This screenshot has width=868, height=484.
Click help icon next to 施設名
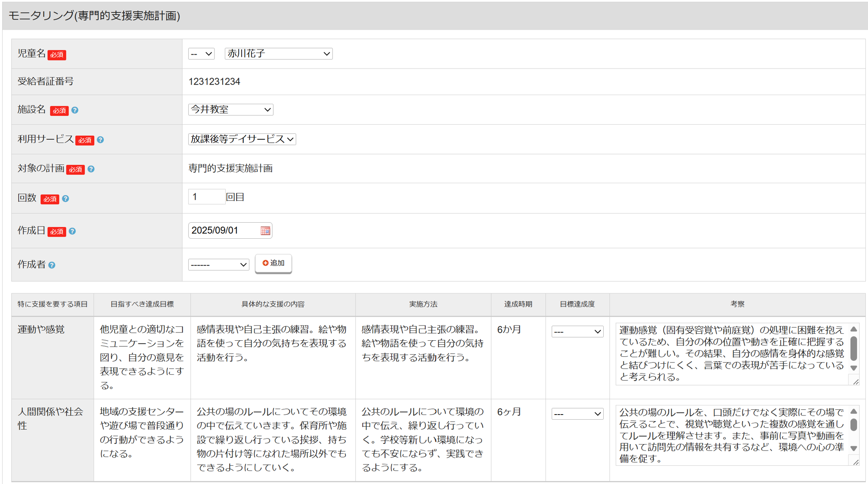75,110
